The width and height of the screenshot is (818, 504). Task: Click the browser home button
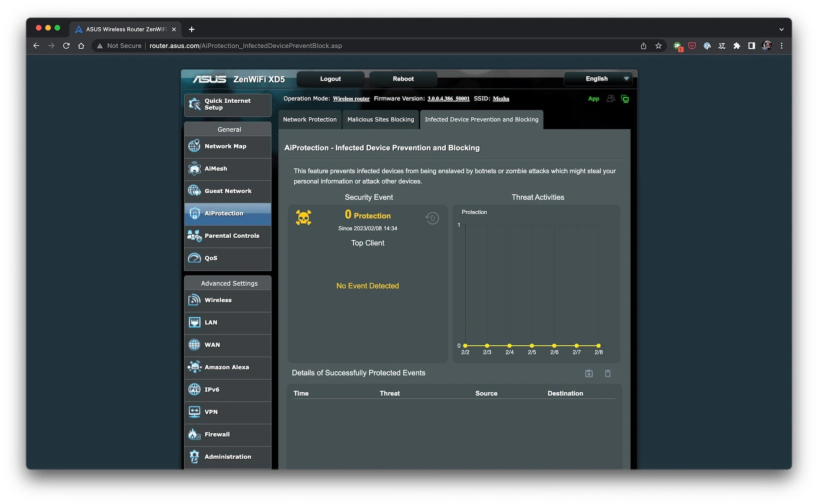(81, 46)
